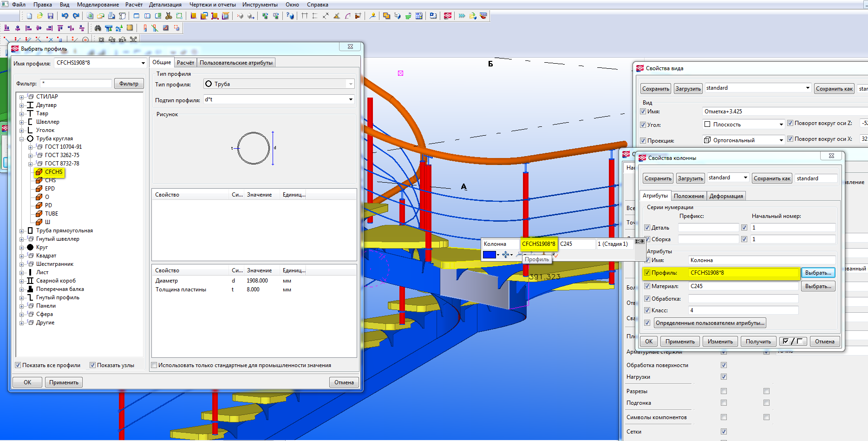Open the 'Проекция' Ортогональный dropdown
The image size is (868, 441).
pos(781,140)
